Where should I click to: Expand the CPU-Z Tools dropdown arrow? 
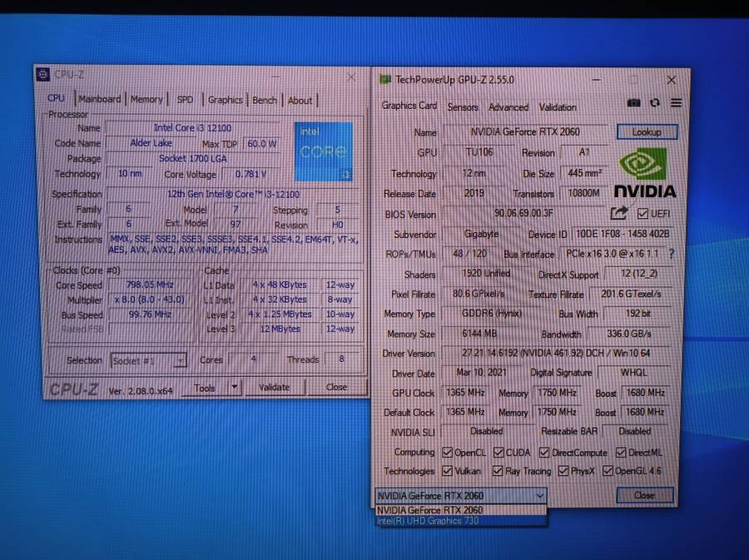[234, 387]
